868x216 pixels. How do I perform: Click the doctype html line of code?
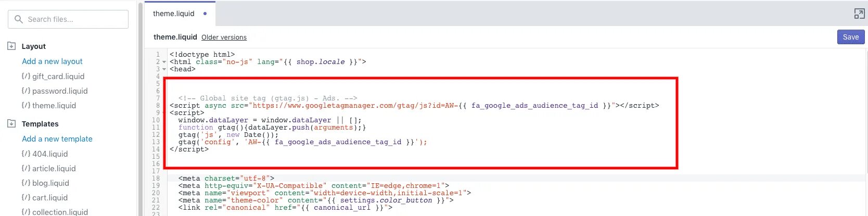point(202,55)
